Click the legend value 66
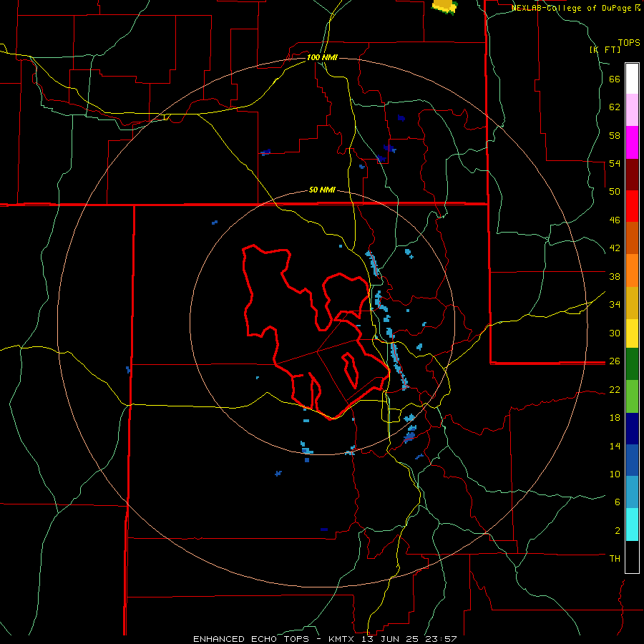The image size is (644, 644). coord(615,79)
